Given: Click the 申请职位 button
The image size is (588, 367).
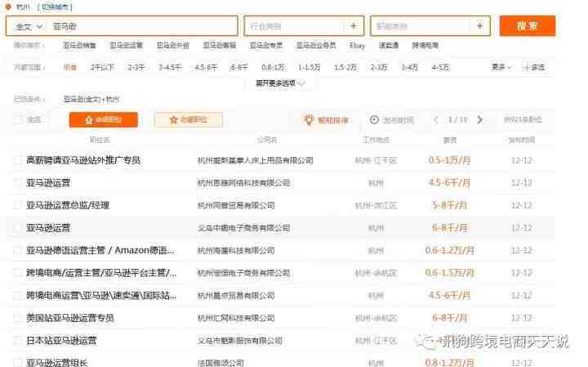Looking at the screenshot, I should (x=103, y=120).
